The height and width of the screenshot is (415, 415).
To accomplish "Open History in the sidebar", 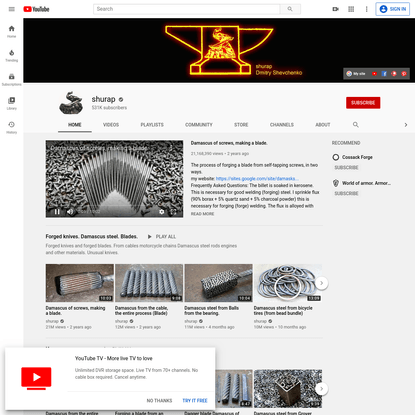I will click(x=12, y=128).
